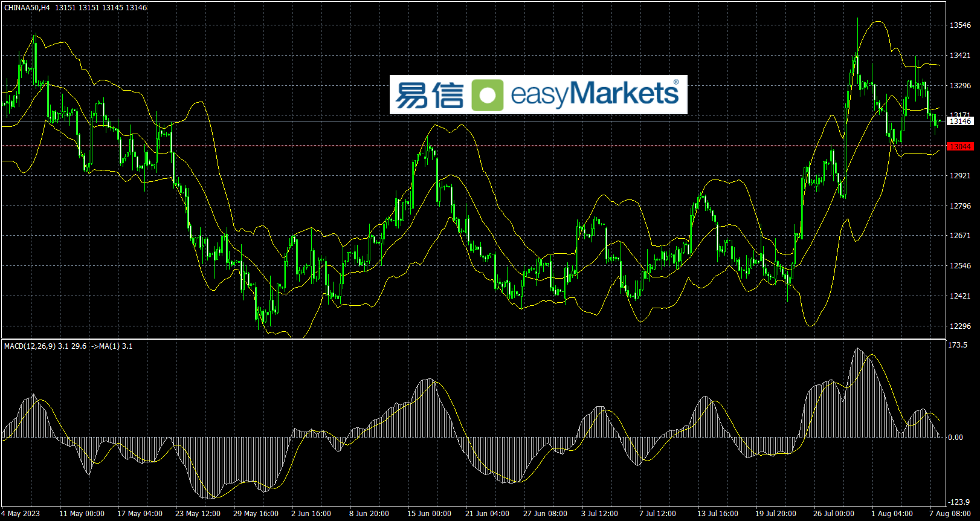Screen dimensions: 980x521
Task: Select the 27 Jun 08:00 time label
Action: (x=545, y=514)
